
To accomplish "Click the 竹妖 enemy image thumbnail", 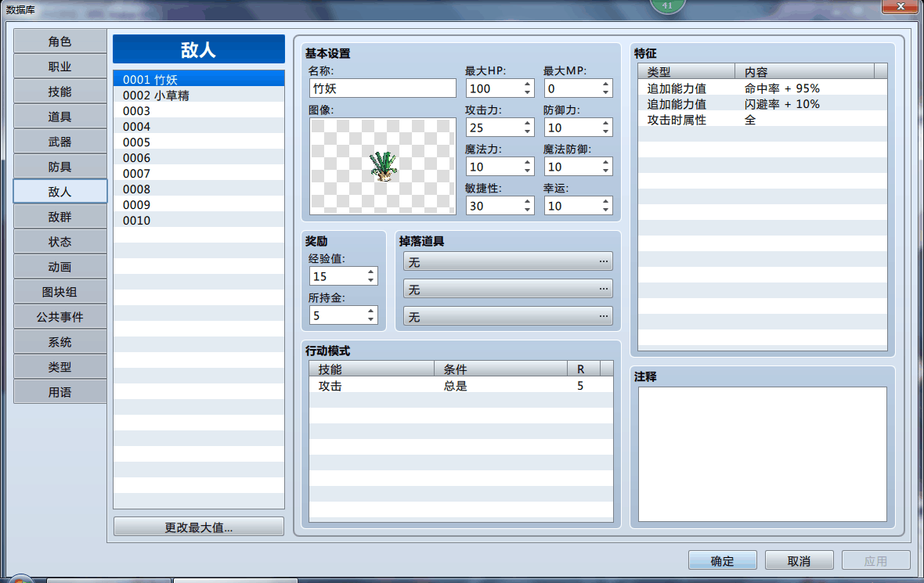I will 382,166.
